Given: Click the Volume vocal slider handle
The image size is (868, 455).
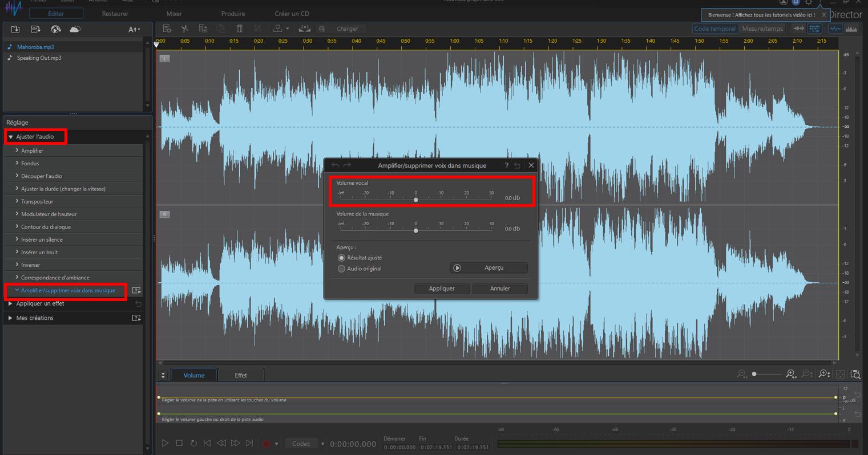Looking at the screenshot, I should pos(415,200).
